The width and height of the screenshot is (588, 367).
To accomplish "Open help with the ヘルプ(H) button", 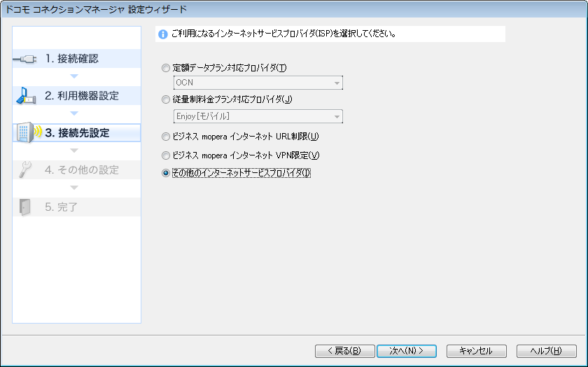I will click(x=545, y=351).
